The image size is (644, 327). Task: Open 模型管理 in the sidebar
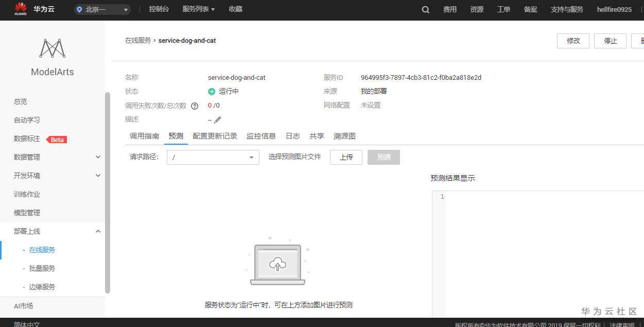pyautogui.click(x=27, y=213)
